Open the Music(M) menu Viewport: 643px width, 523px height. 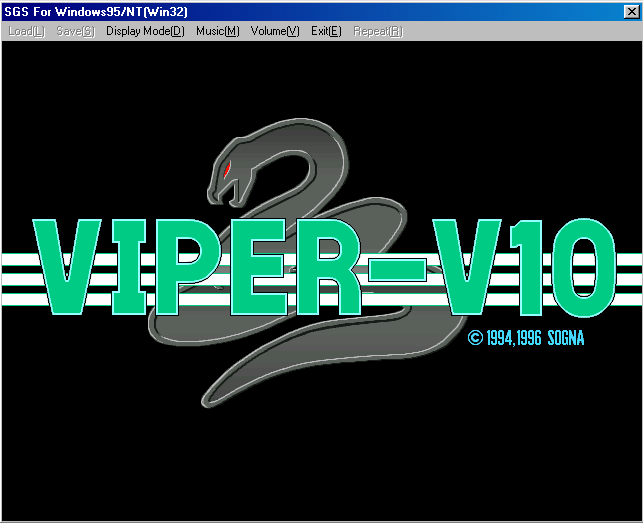pyautogui.click(x=218, y=31)
